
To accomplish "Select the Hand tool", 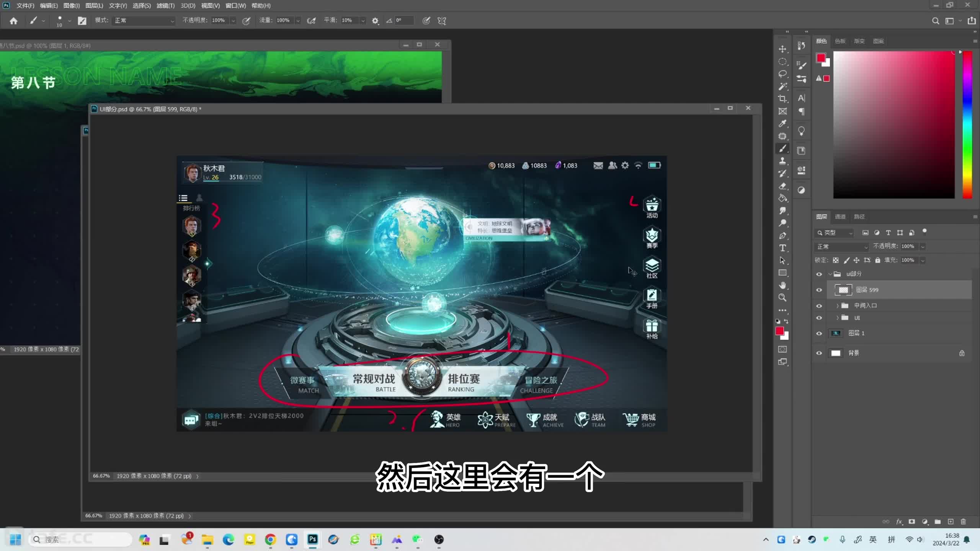I will (x=782, y=285).
